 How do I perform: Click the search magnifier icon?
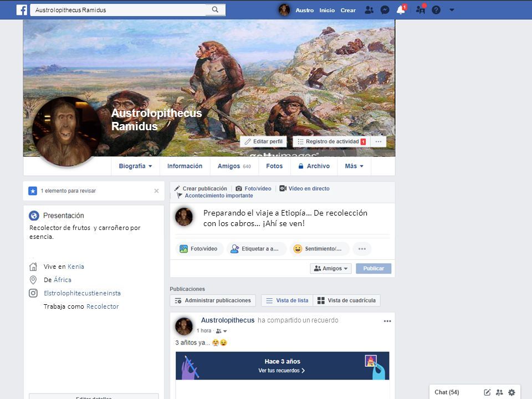(x=215, y=9)
